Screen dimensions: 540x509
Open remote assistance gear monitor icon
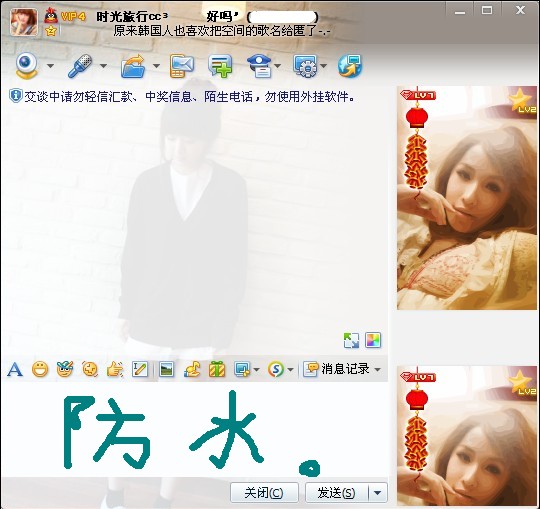pos(305,66)
